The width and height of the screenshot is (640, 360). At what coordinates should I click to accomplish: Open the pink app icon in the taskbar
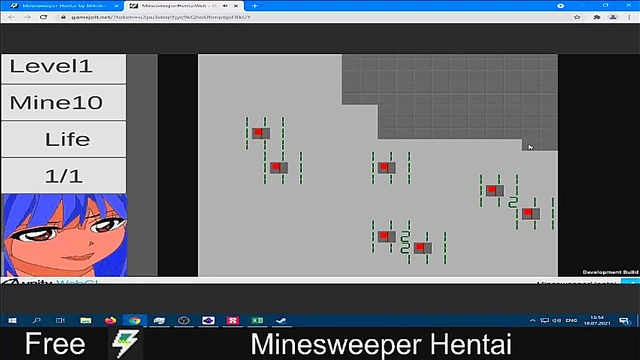pyautogui.click(x=233, y=320)
